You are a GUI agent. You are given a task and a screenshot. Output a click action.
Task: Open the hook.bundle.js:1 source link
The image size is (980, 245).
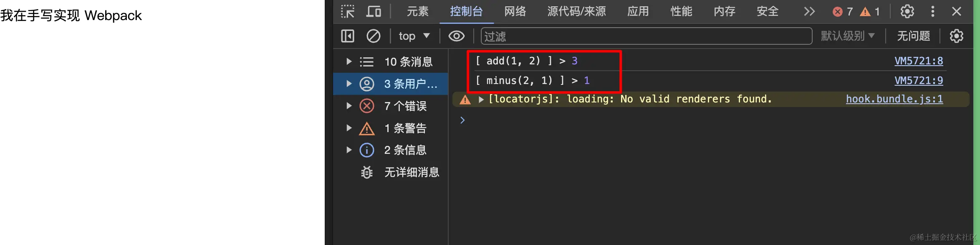coord(894,99)
